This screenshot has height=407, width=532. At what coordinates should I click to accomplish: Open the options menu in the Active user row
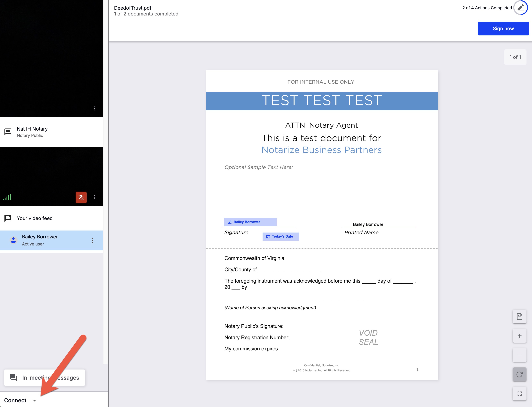(x=92, y=240)
